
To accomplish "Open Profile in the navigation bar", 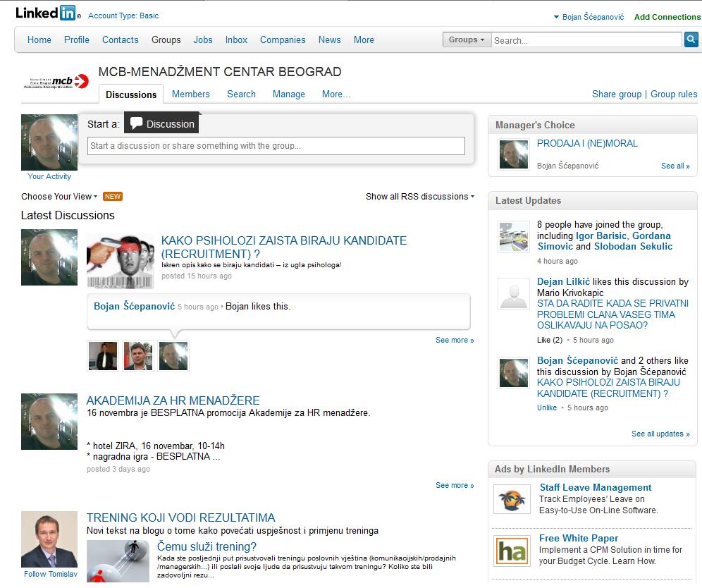I will coord(77,40).
